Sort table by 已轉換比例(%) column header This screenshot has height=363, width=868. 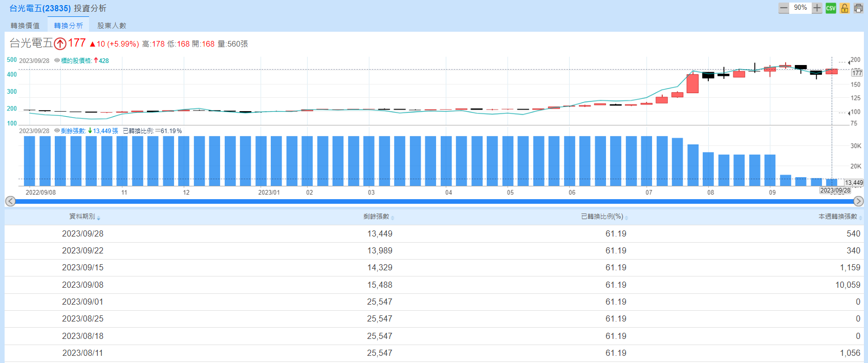pyautogui.click(x=602, y=217)
